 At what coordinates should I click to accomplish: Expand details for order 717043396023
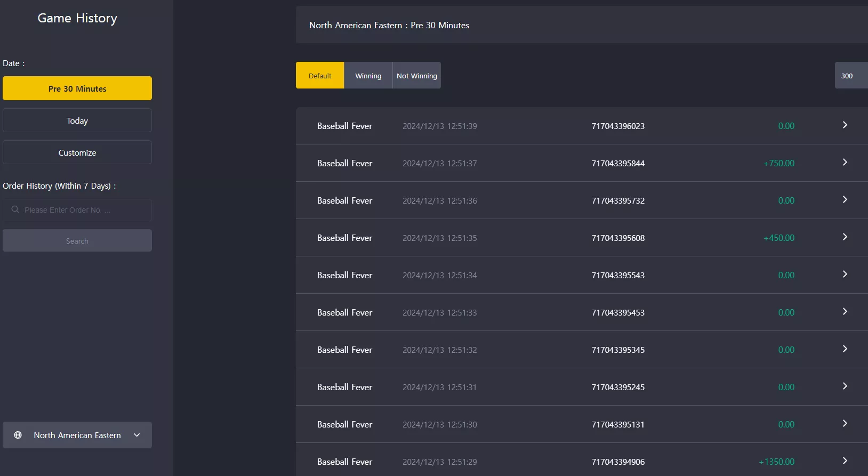(x=845, y=125)
